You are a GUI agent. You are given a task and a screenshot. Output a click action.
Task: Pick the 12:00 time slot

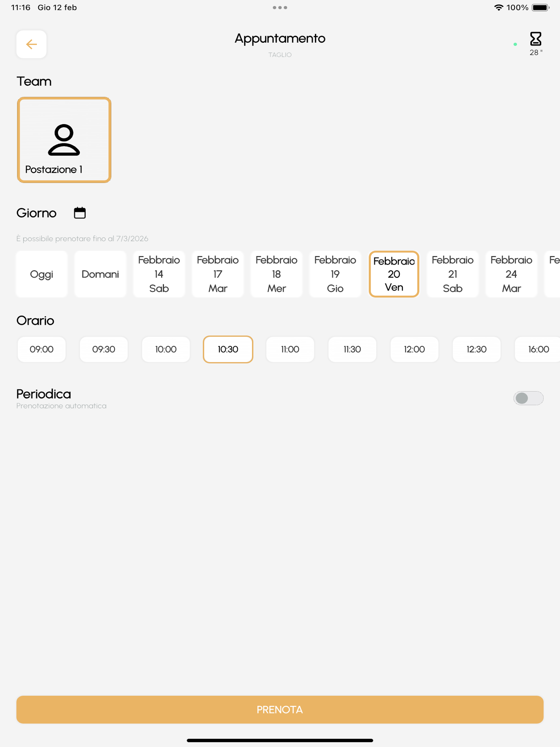coord(415,349)
